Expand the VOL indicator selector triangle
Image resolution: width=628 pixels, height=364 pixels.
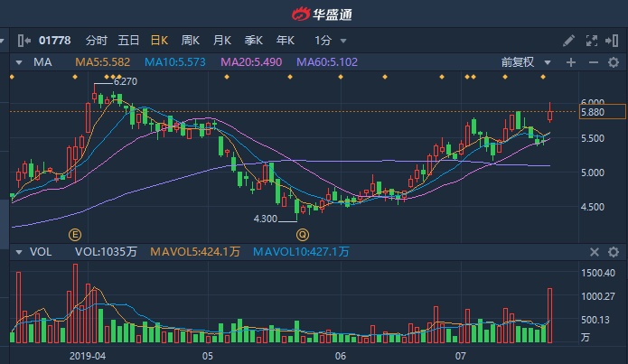tap(19, 252)
